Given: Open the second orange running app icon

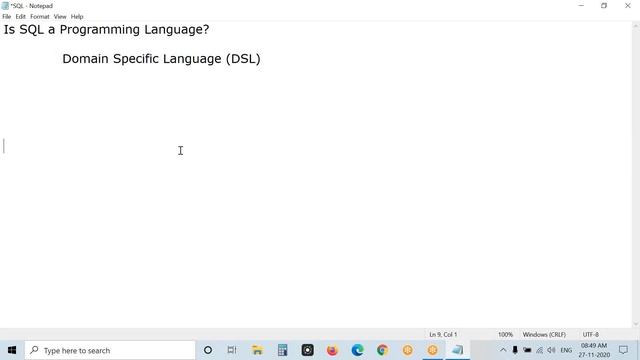Looking at the screenshot, I should point(433,350).
